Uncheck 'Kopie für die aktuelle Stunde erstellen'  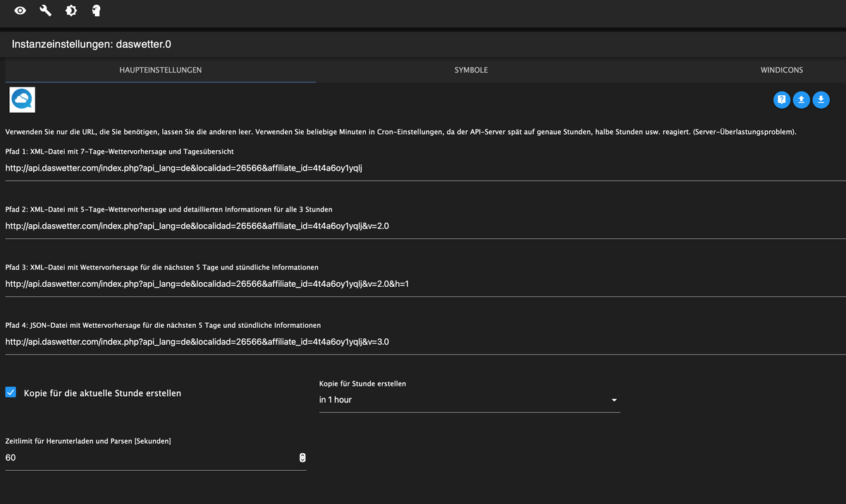11,393
